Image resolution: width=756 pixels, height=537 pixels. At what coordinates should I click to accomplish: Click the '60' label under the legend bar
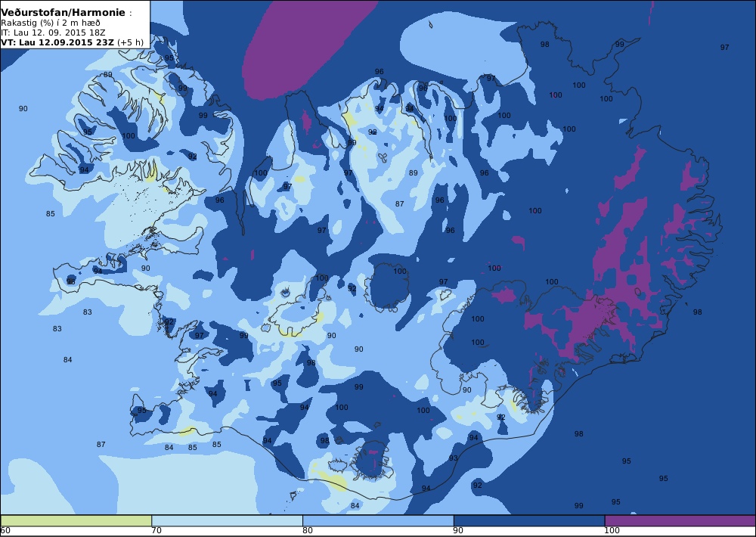[x=5, y=531]
